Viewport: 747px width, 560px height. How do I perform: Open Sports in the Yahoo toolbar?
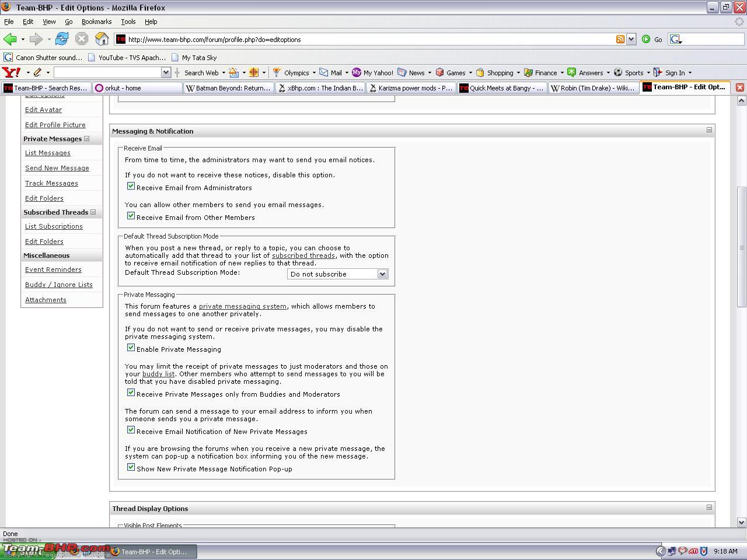tap(629, 72)
